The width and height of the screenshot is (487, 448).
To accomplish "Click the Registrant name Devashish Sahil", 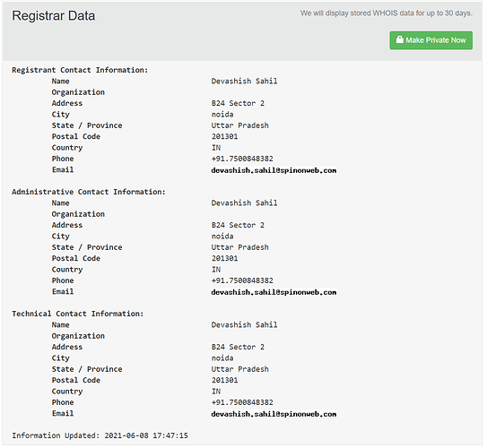I will coord(244,82).
